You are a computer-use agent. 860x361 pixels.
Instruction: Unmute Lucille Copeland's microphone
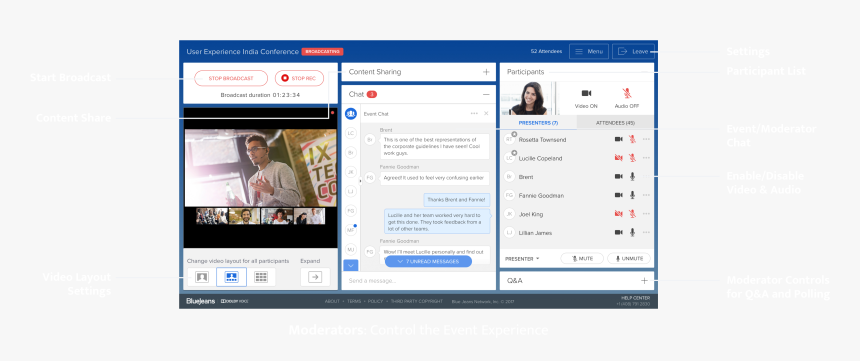[x=632, y=158]
